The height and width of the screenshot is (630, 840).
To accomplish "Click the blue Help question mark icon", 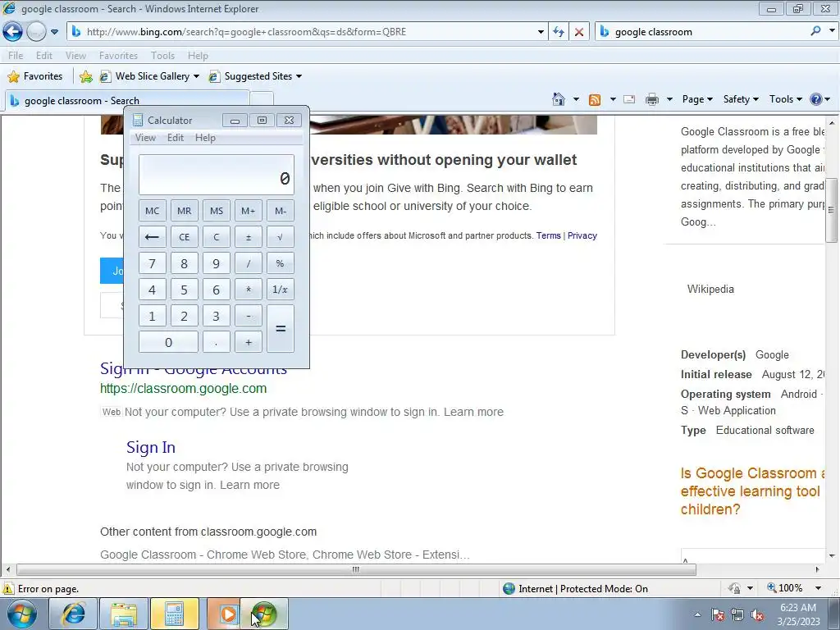I will (816, 99).
